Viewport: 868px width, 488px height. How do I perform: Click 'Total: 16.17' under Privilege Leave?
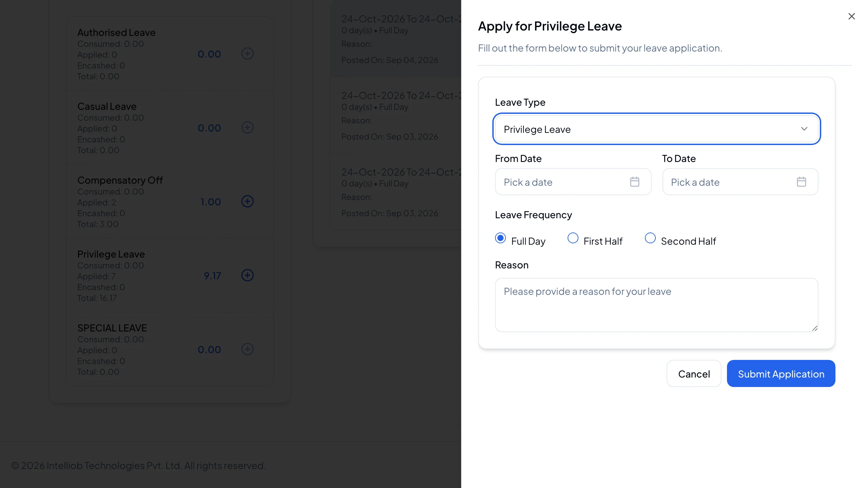tap(97, 298)
